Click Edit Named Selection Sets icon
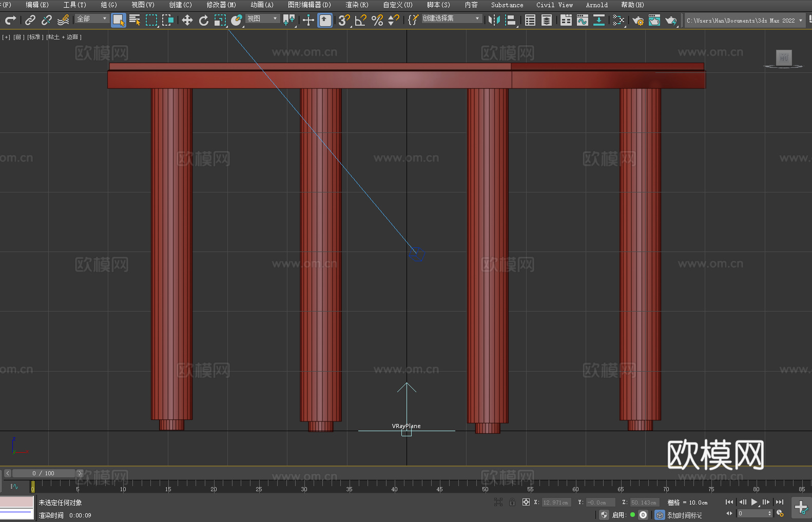Screen dimensions: 812x522 (413, 20)
